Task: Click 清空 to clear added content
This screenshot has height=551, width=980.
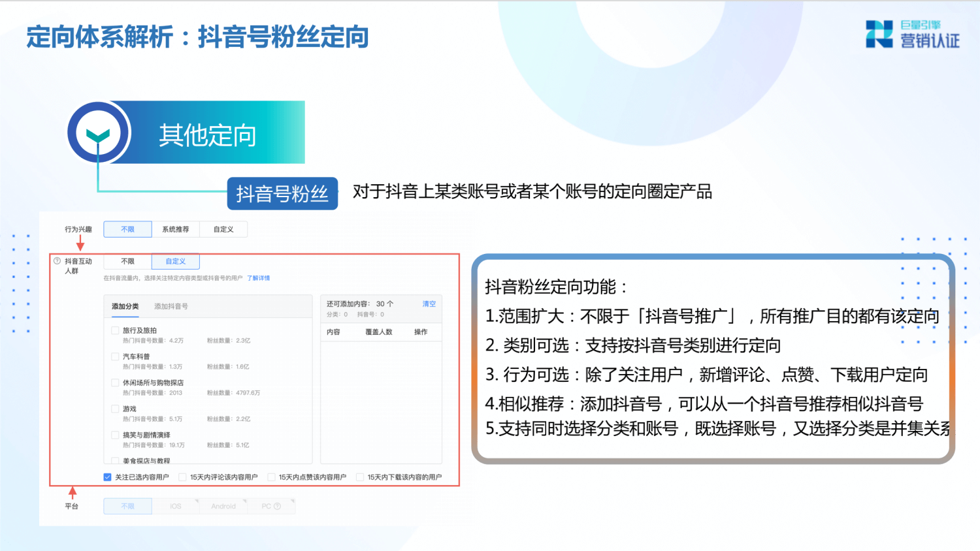Action: point(429,304)
